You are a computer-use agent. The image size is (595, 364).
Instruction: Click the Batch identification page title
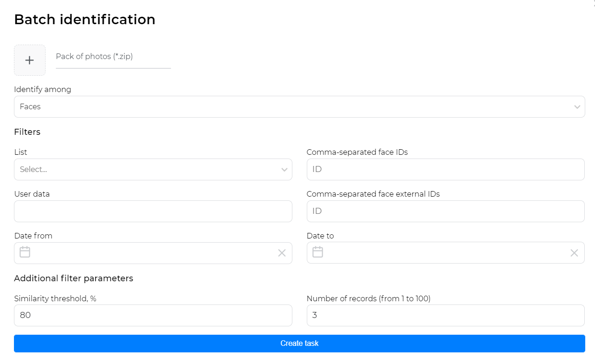85,20
